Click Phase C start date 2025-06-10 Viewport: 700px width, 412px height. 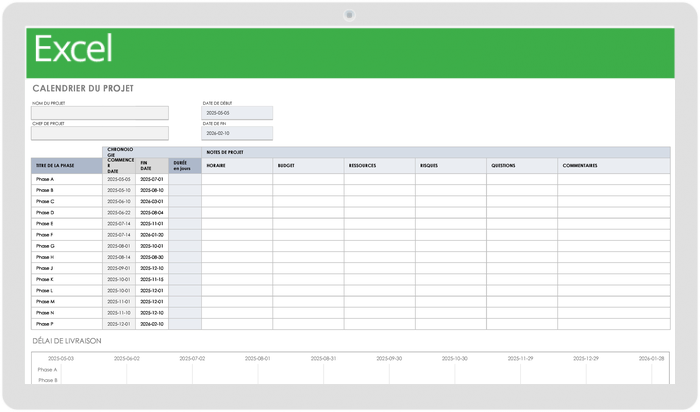coord(119,201)
